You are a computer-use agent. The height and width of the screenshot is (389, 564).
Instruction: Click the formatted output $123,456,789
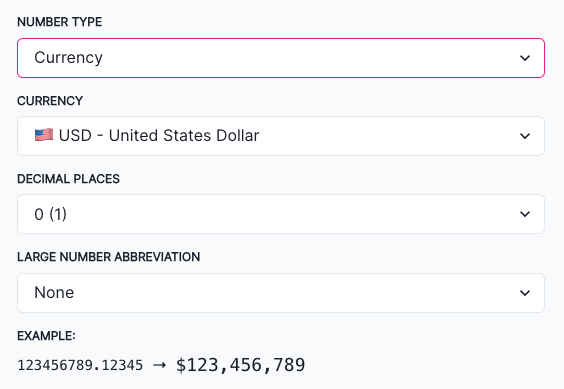click(x=240, y=365)
